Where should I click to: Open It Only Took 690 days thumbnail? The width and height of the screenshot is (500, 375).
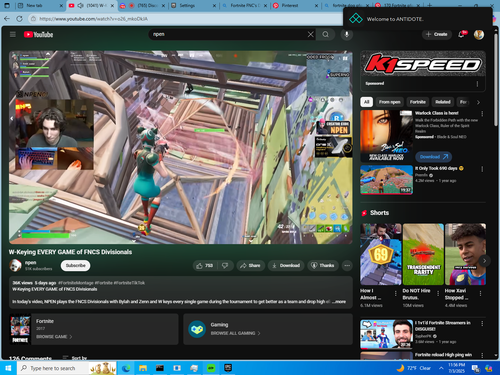tap(386, 180)
